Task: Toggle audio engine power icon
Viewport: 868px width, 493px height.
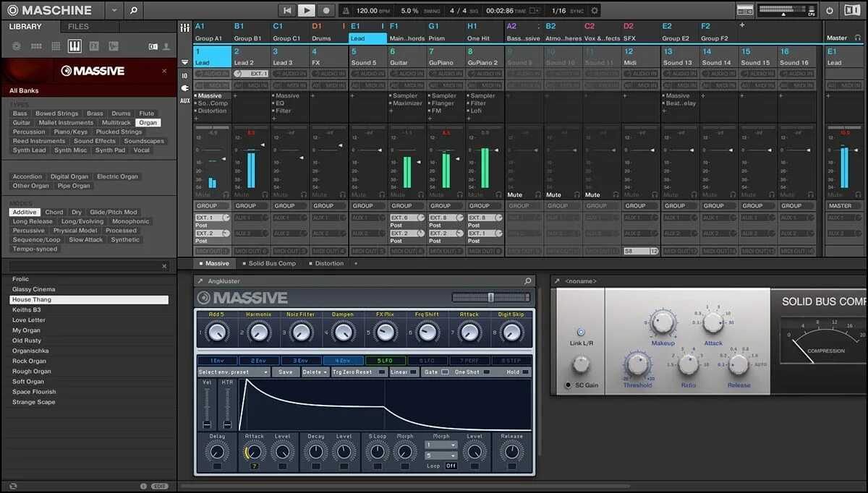Action: (x=830, y=11)
